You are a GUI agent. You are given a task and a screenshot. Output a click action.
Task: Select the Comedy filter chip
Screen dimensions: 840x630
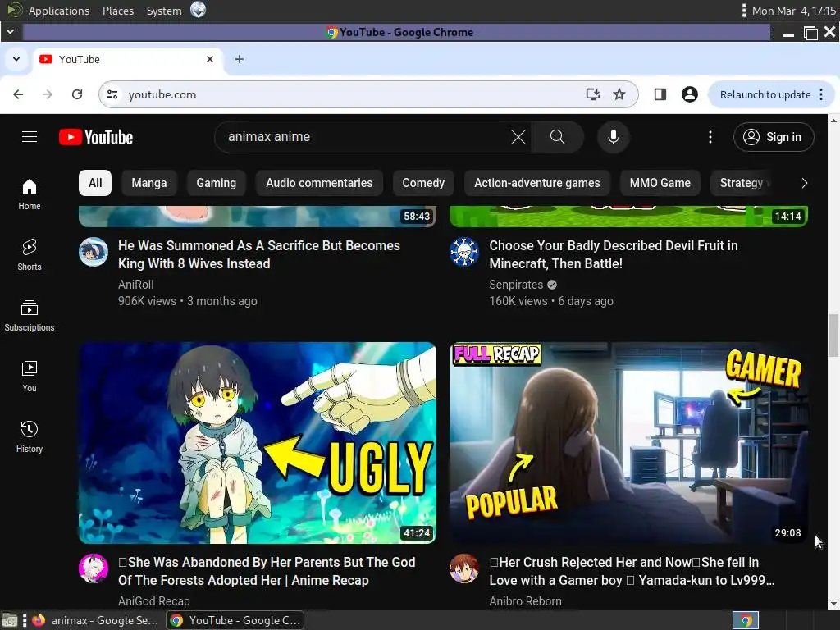coord(423,183)
